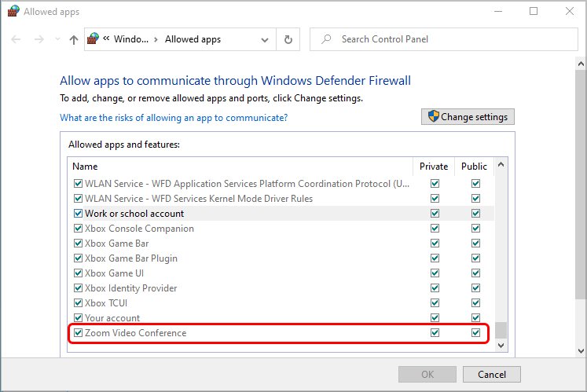Click the apps list scrollbar thumb
587x392 pixels.
[x=501, y=330]
